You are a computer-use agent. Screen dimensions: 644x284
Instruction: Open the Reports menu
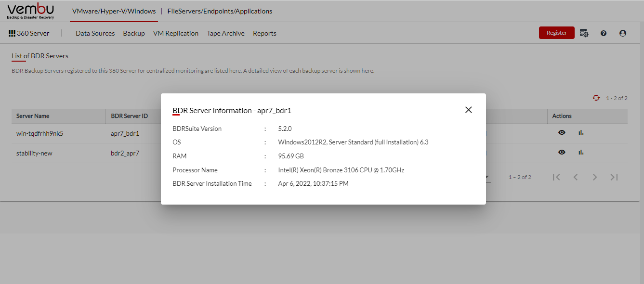[264, 33]
